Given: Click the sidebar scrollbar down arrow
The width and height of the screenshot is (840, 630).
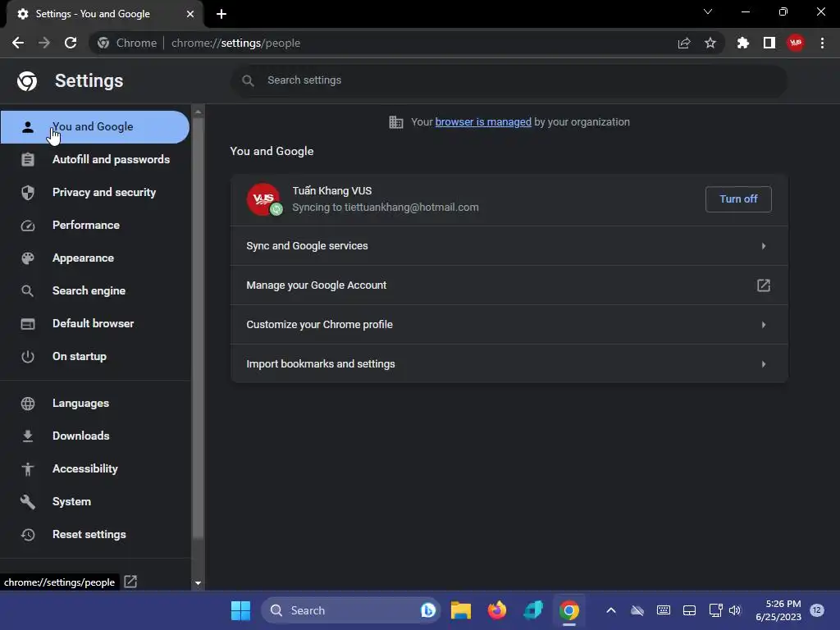Looking at the screenshot, I should [x=198, y=583].
